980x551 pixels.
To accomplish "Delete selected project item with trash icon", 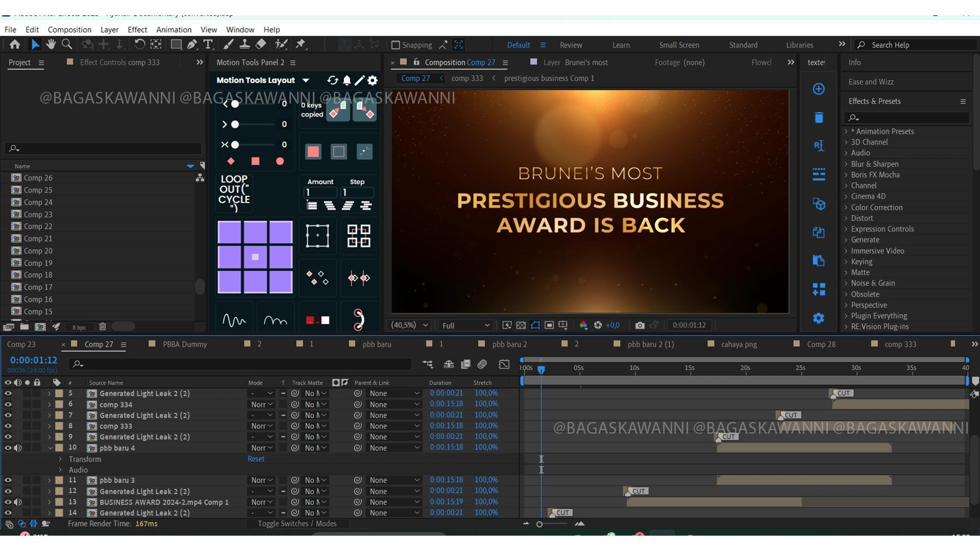I will coord(103,327).
